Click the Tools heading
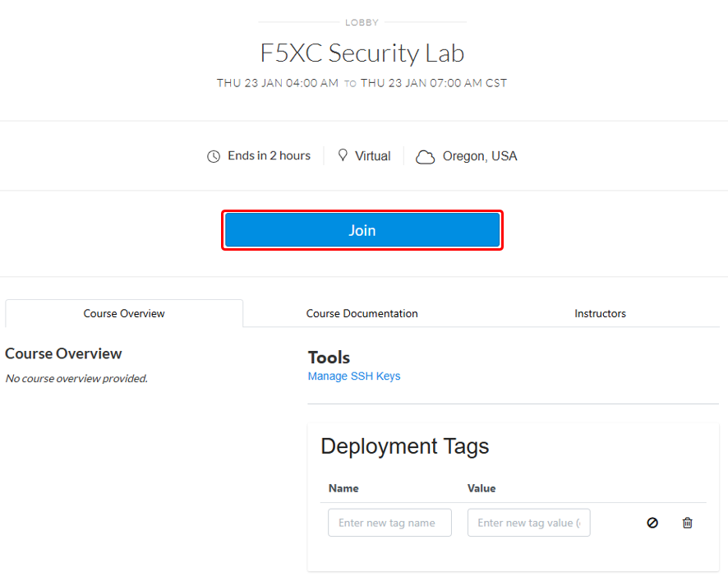The height and width of the screenshot is (577, 728). tap(329, 358)
